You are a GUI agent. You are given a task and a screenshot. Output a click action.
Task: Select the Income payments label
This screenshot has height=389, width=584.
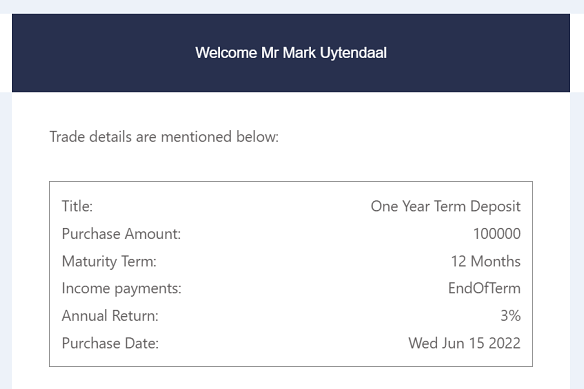point(121,288)
